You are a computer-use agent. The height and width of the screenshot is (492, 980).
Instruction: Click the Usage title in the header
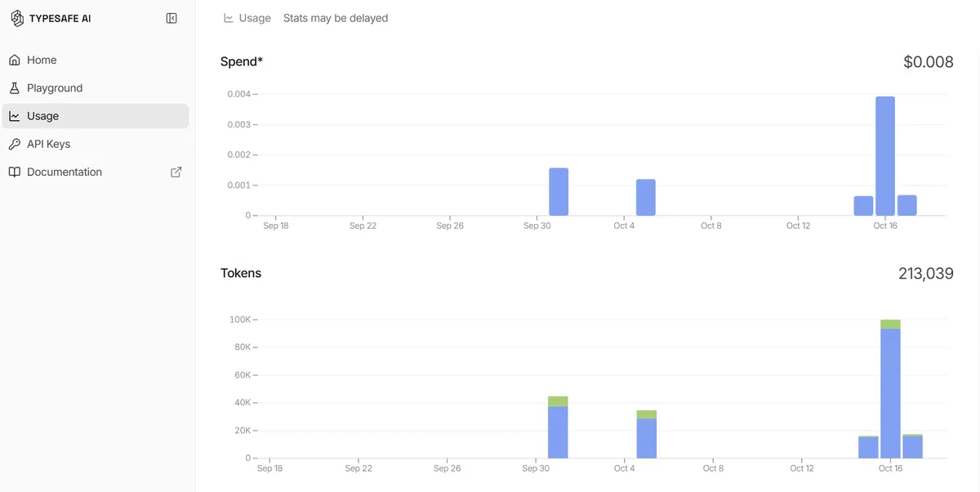pos(255,18)
